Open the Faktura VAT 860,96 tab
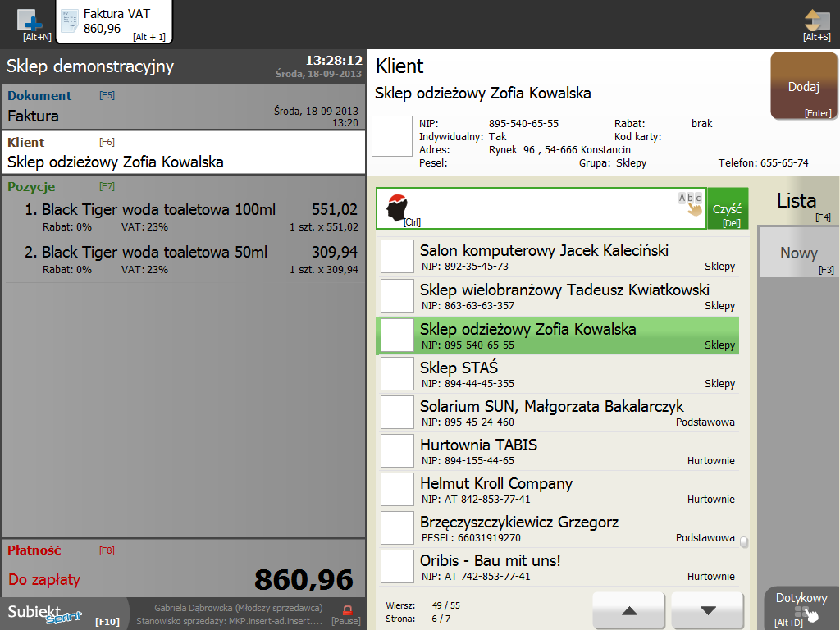Viewport: 840px width, 630px height. coord(114,22)
